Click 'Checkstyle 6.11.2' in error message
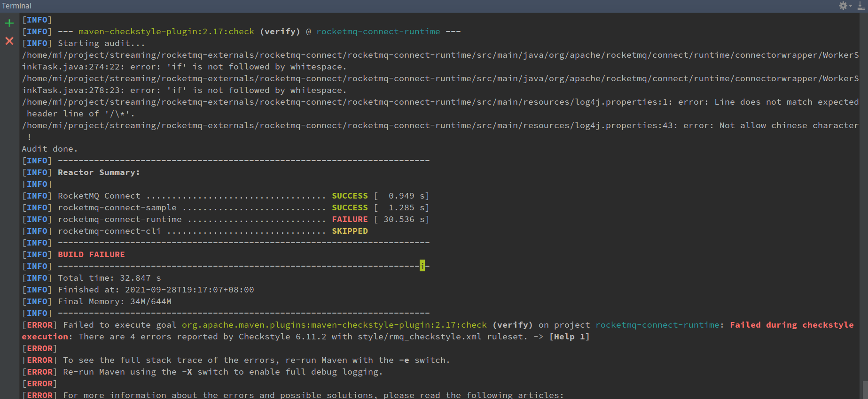The height and width of the screenshot is (399, 868). 282,337
